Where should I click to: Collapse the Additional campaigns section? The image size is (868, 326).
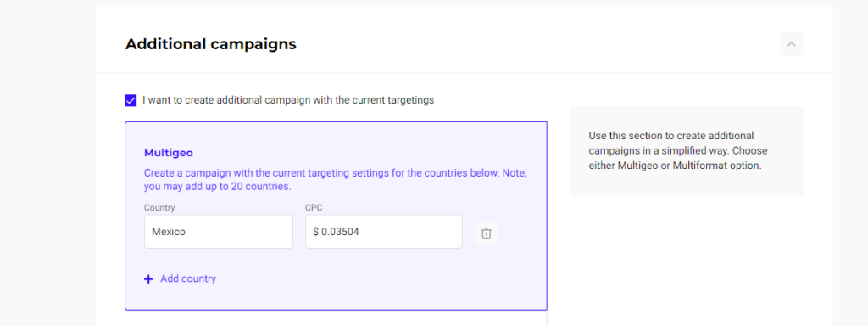791,44
